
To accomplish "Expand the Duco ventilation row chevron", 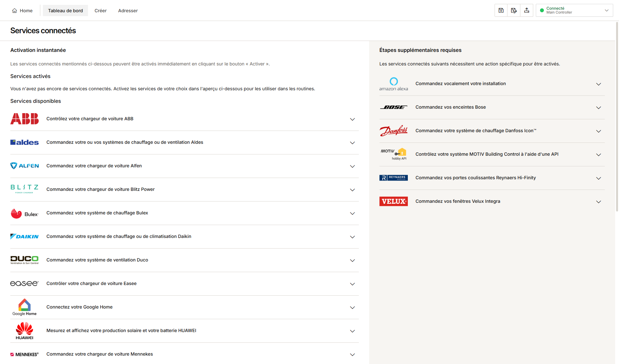I will coord(352,261).
